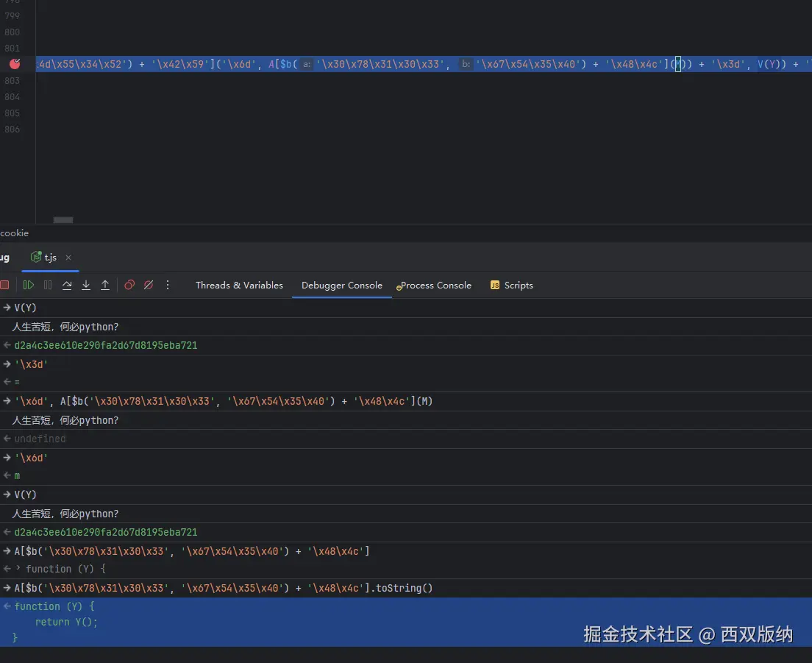Viewport: 812px width, 663px height.
Task: Switch to Threads & Variables tab
Action: pyautogui.click(x=239, y=286)
